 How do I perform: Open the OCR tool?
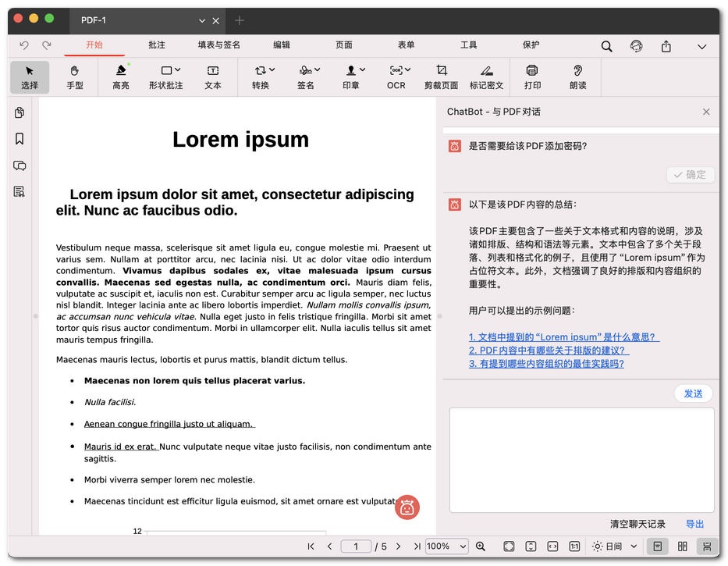396,77
